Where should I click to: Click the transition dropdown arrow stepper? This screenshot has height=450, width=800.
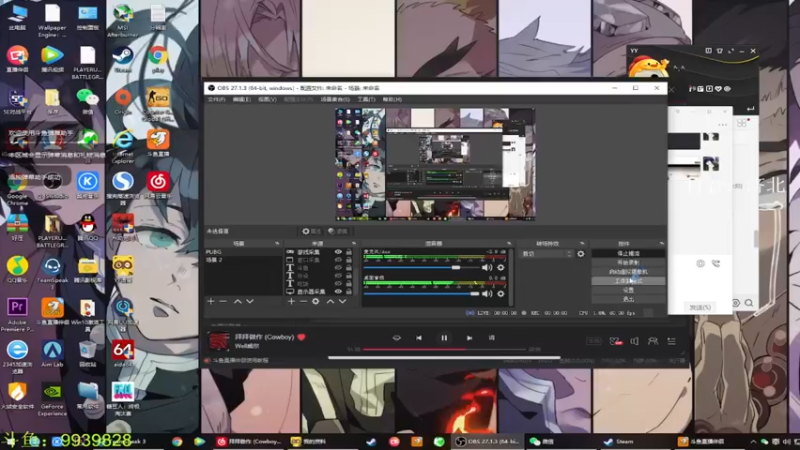tap(569, 254)
